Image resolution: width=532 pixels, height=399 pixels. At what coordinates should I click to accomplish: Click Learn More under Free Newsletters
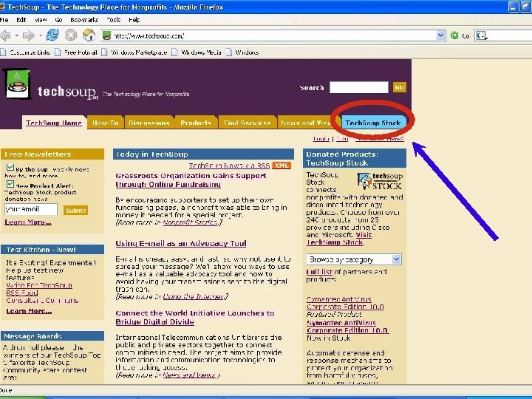click(x=28, y=222)
